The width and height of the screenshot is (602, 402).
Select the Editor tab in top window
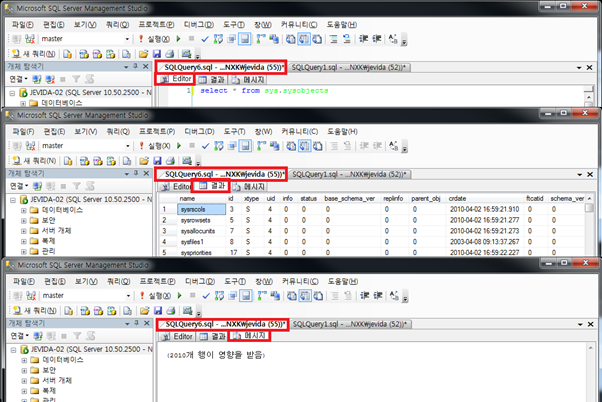[x=176, y=79]
